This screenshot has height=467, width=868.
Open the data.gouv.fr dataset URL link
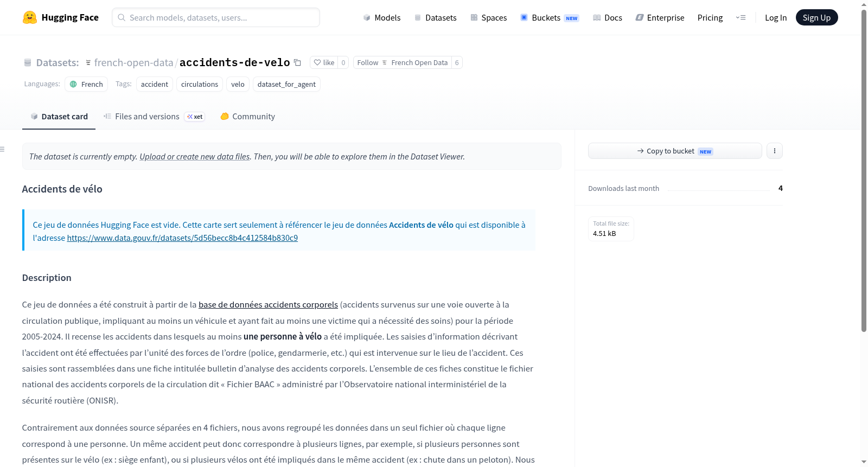(182, 238)
